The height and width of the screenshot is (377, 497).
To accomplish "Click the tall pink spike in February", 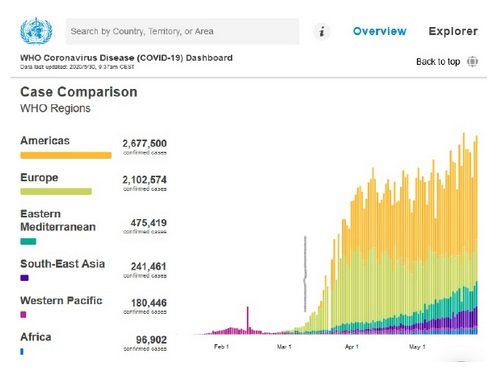I will coord(248,320).
